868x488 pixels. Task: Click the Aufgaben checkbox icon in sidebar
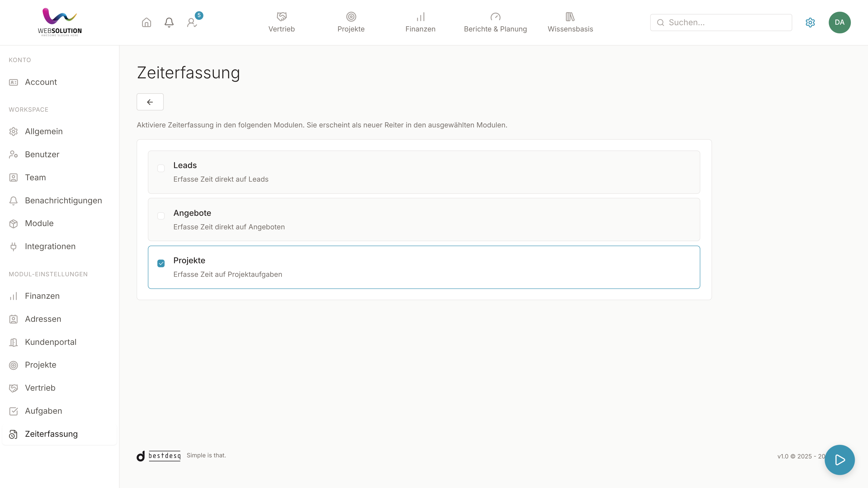coord(14,411)
